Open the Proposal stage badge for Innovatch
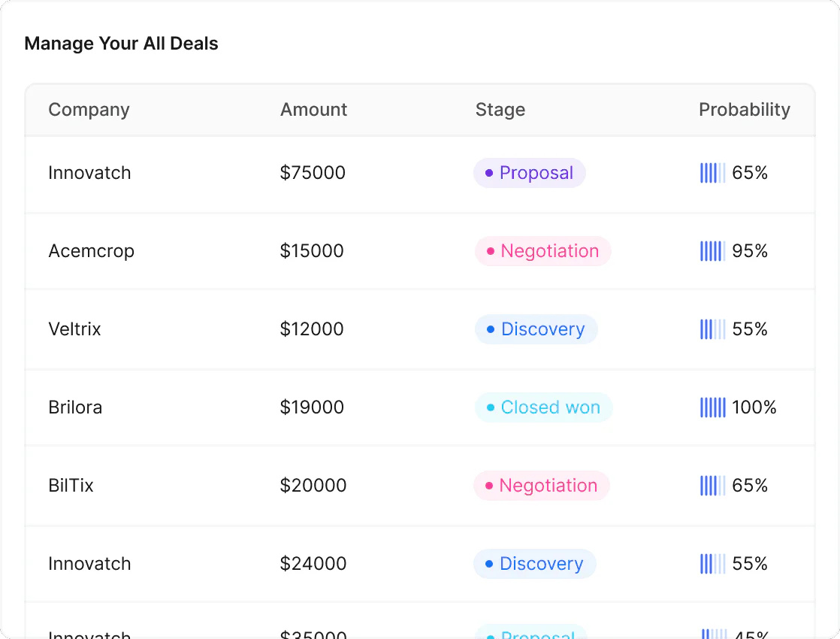840x639 pixels. pos(529,173)
